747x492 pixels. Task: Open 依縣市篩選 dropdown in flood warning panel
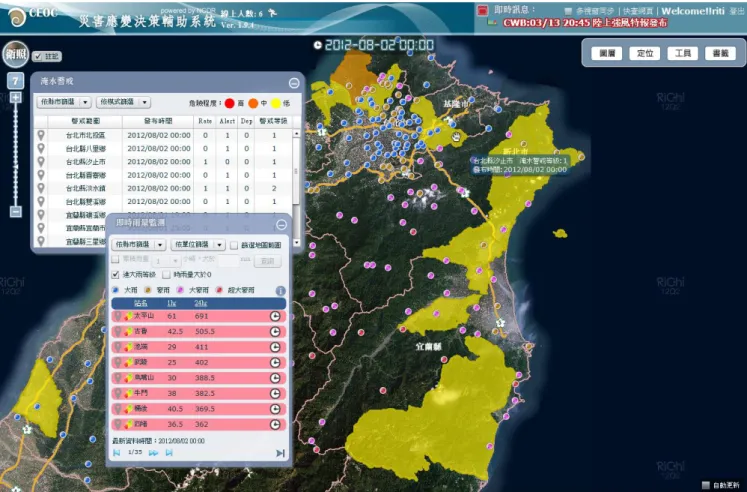[64, 102]
